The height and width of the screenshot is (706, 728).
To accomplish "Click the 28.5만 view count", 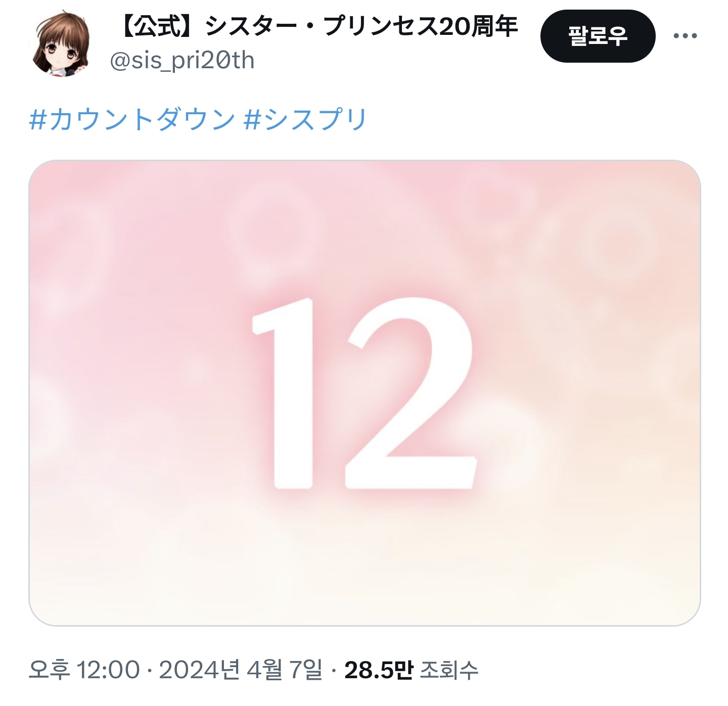I will click(379, 670).
